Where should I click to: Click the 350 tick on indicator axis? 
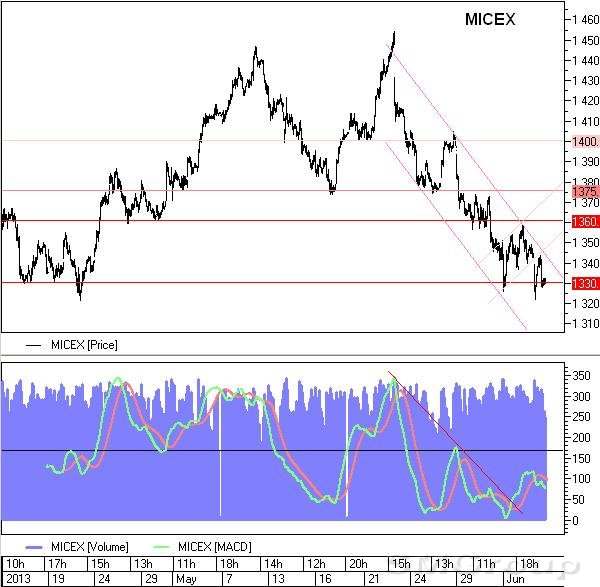tap(581, 376)
